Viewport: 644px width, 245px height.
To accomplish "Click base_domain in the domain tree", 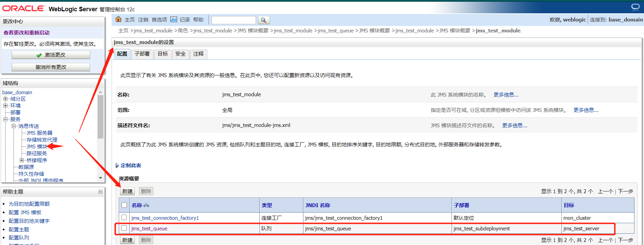I will (x=17, y=92).
